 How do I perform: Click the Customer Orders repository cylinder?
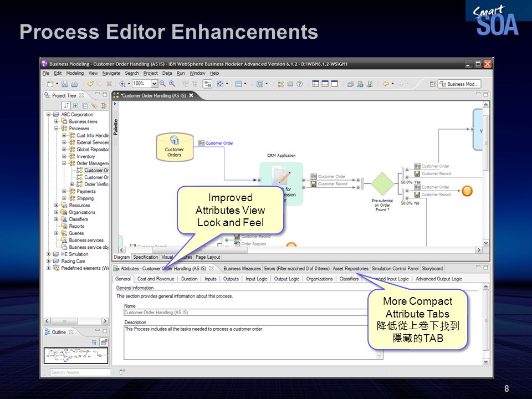click(x=175, y=147)
